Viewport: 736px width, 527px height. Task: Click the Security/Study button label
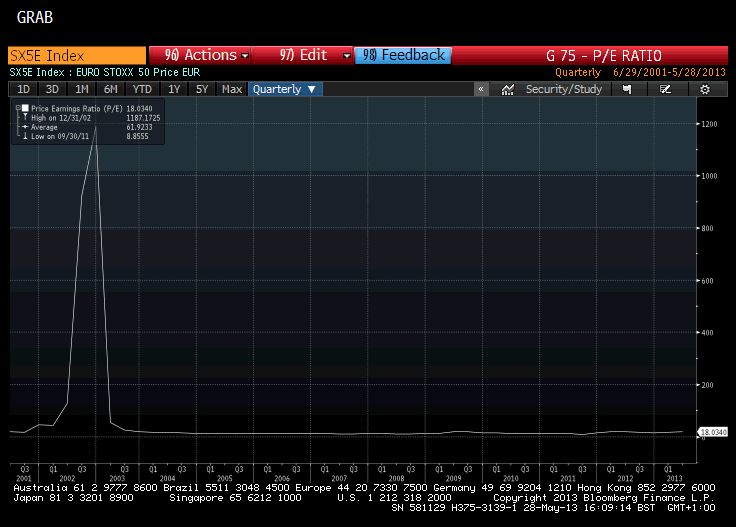click(565, 89)
